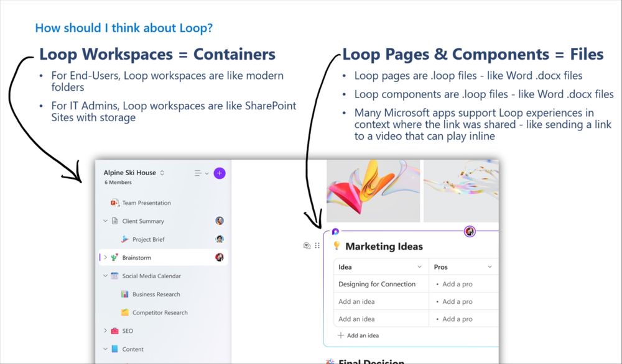Click the avatar beside Project Brief
Image resolution: width=622 pixels, height=364 pixels.
(220, 239)
